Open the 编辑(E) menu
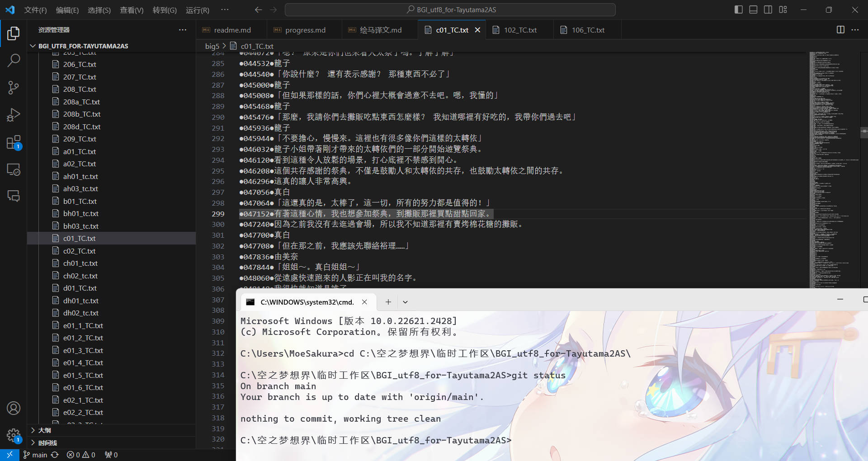Image resolution: width=868 pixels, height=461 pixels. (x=67, y=10)
